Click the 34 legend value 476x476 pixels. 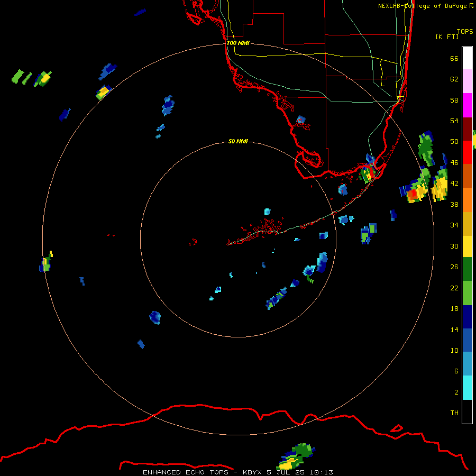click(454, 225)
